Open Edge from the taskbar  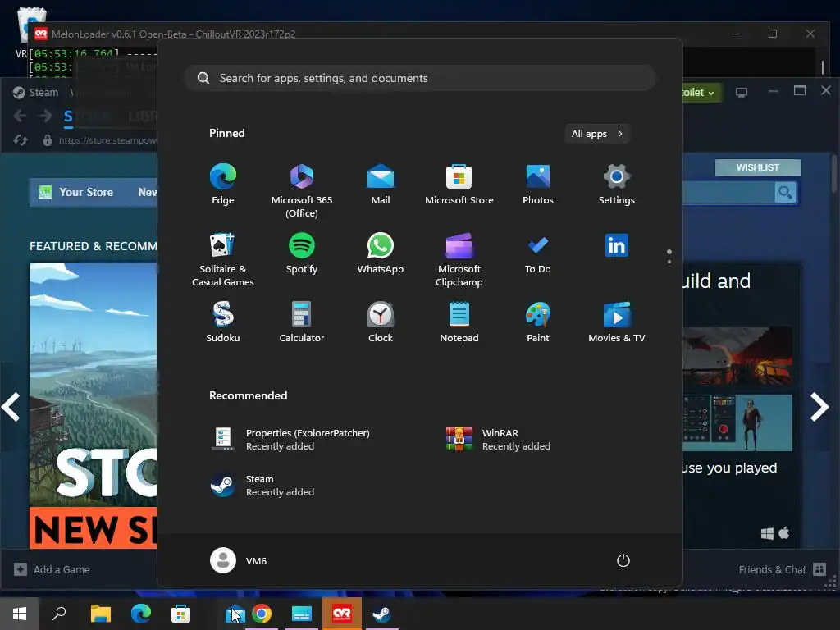[141, 614]
